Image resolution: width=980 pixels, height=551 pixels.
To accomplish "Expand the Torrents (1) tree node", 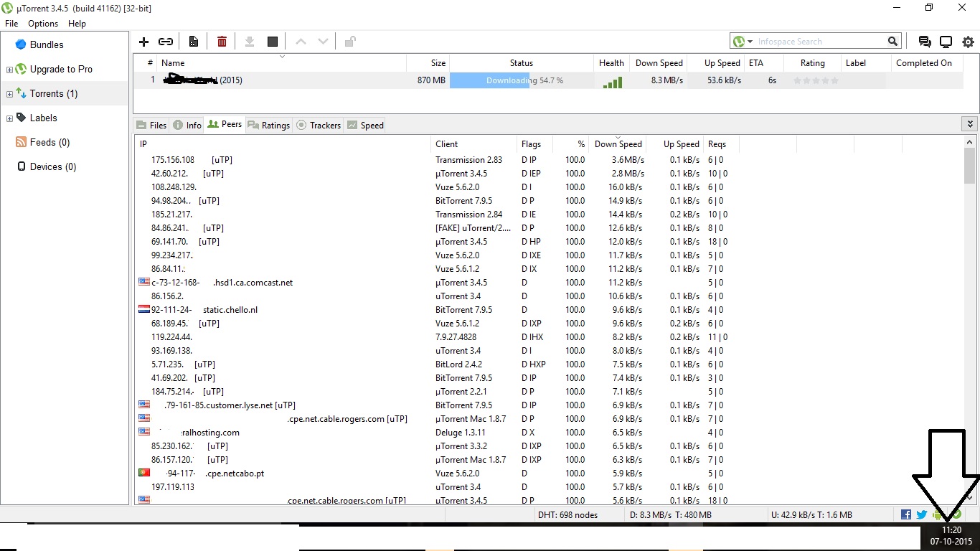I will 9,94.
